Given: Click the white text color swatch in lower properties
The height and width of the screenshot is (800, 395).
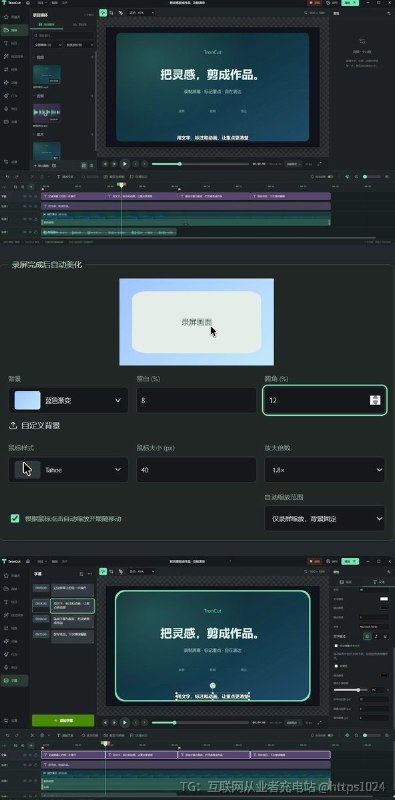Looking at the screenshot, I should coord(384,598).
